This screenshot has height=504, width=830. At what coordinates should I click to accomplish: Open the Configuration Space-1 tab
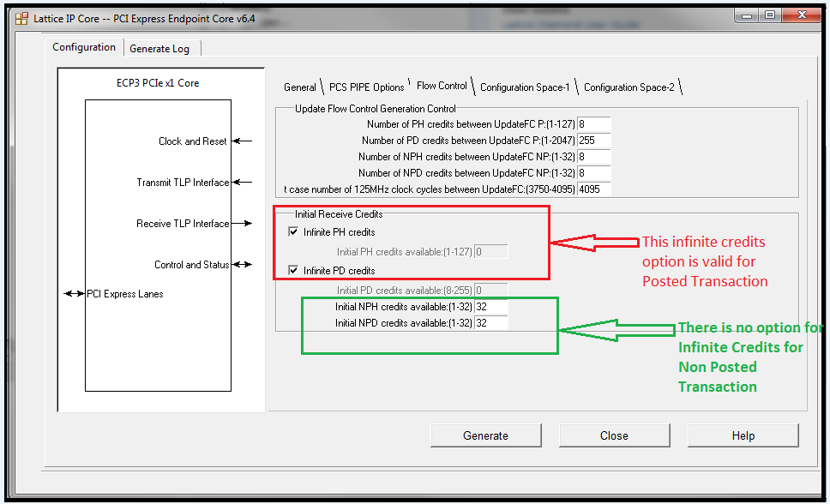[525, 87]
